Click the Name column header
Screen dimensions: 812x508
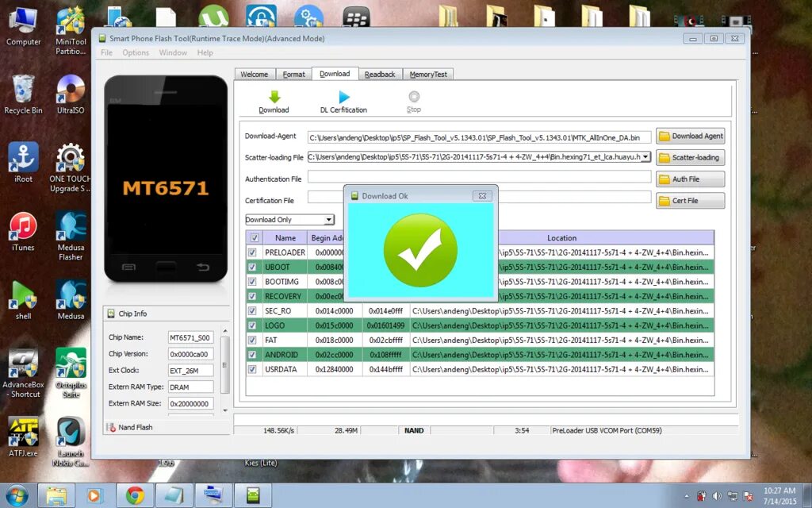[285, 238]
